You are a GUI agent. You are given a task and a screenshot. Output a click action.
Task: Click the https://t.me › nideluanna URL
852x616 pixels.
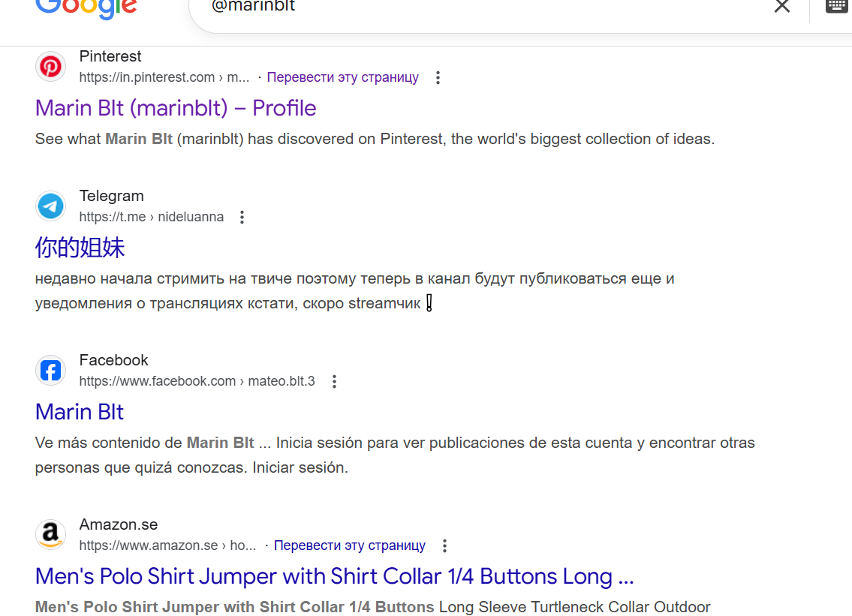tap(152, 217)
